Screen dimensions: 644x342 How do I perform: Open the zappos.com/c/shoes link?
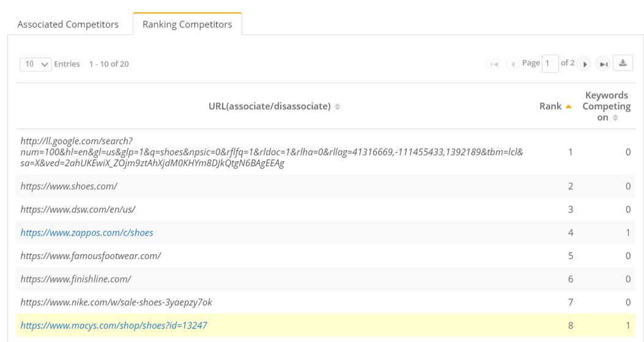(x=87, y=233)
